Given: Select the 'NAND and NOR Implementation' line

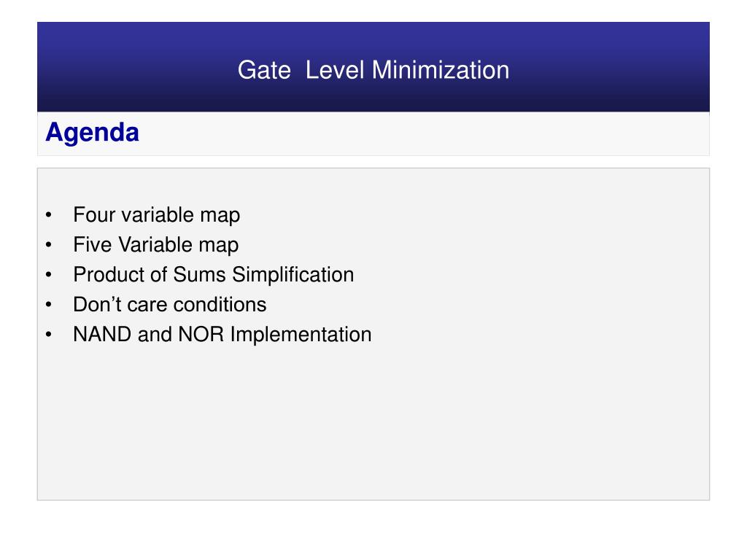Looking at the screenshot, I should click(222, 335).
